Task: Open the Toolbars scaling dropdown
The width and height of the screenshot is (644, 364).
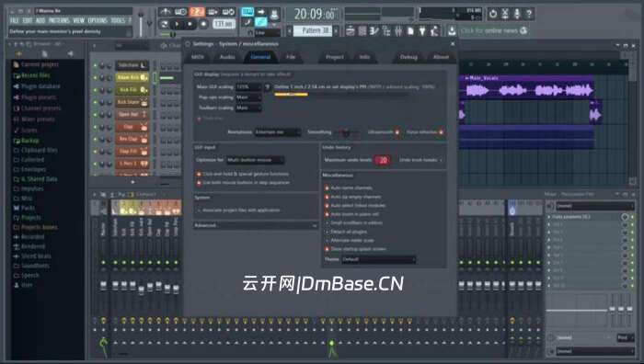Action: pos(248,108)
